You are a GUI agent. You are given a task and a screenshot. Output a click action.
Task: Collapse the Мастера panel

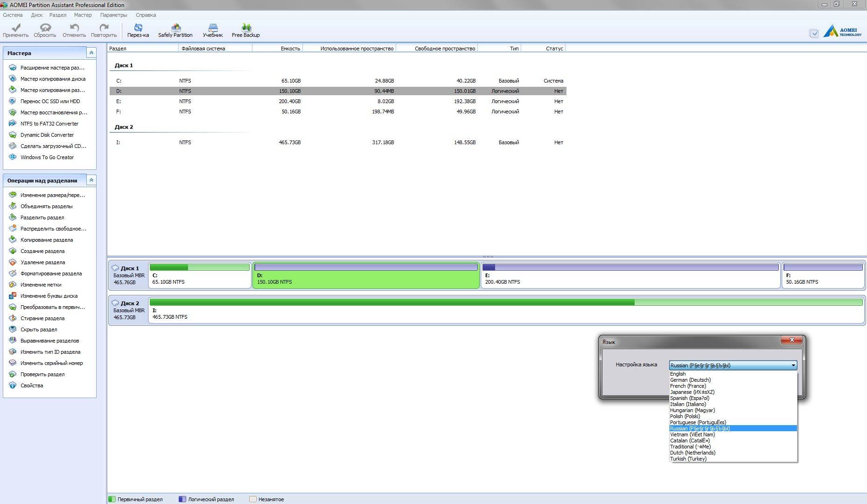[91, 53]
